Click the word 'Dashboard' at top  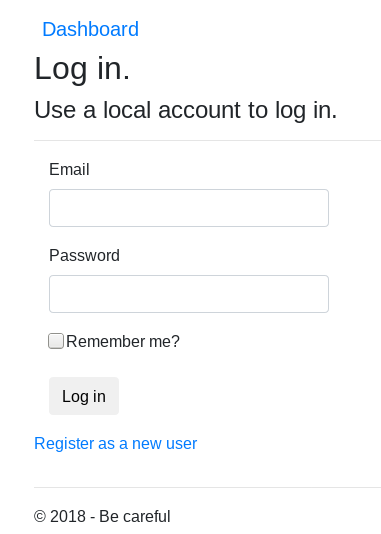point(91,29)
